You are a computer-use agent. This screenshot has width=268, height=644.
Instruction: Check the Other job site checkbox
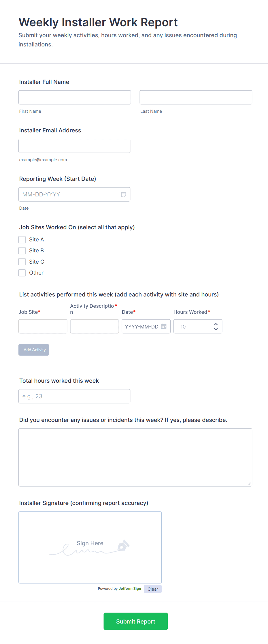pyautogui.click(x=22, y=273)
